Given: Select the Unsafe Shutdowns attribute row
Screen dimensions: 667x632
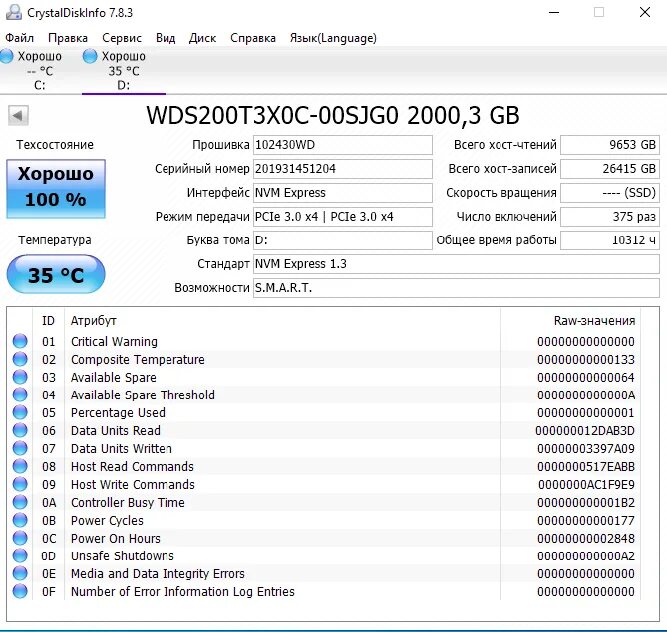Looking at the screenshot, I should 325,555.
